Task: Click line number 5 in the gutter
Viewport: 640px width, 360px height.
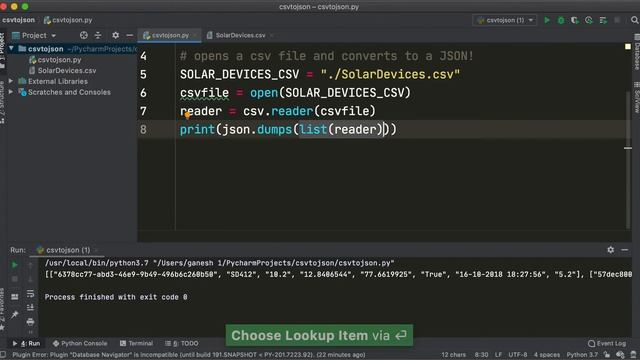Action: (x=143, y=75)
